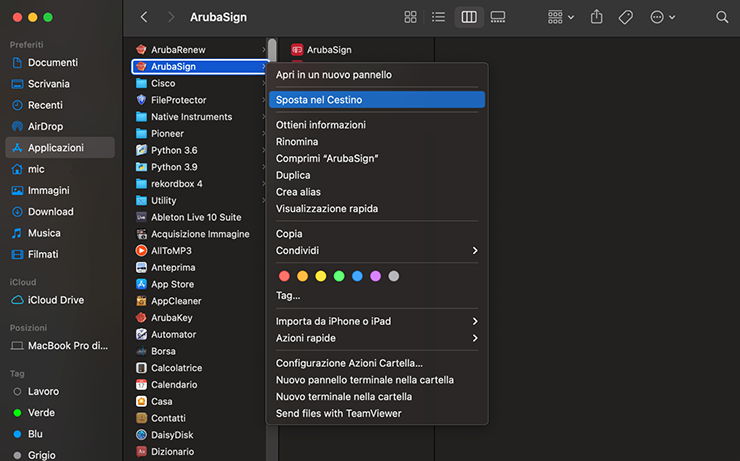
Task: Switch to icon grid view
Action: coord(410,17)
